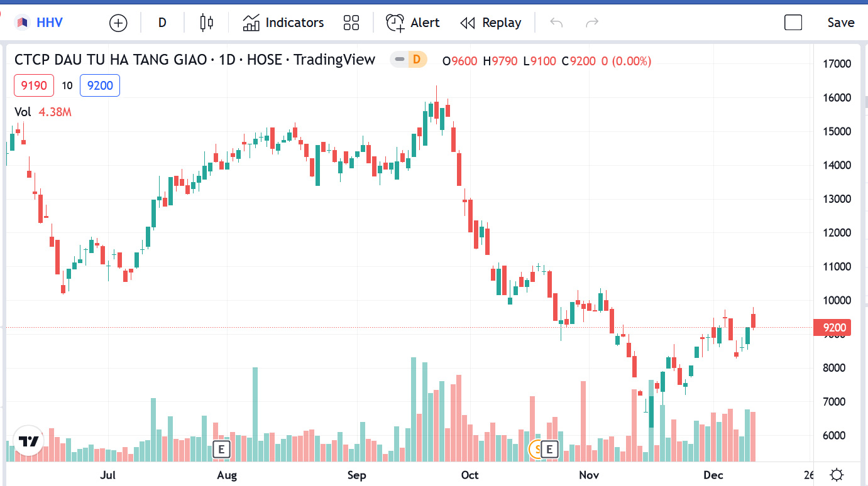The image size is (868, 486).
Task: Click the open value O9600
Action: (x=460, y=61)
